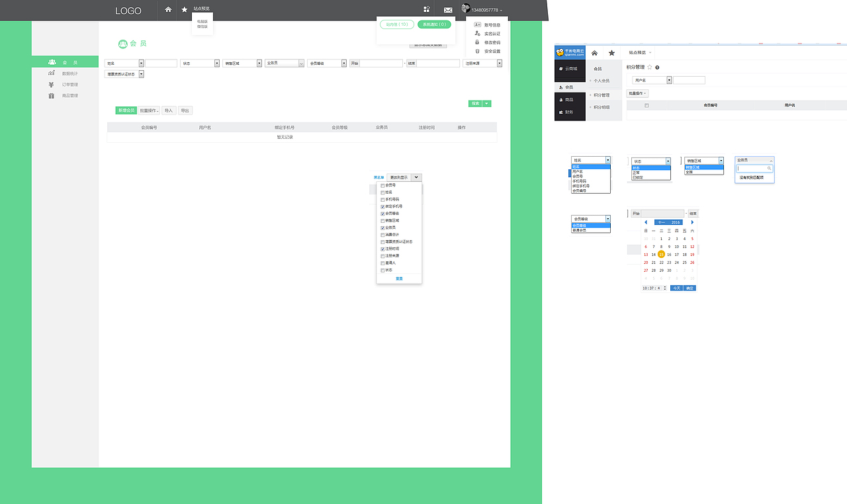Click the 站内信 (10) pill button
The image size is (847, 504).
click(397, 24)
